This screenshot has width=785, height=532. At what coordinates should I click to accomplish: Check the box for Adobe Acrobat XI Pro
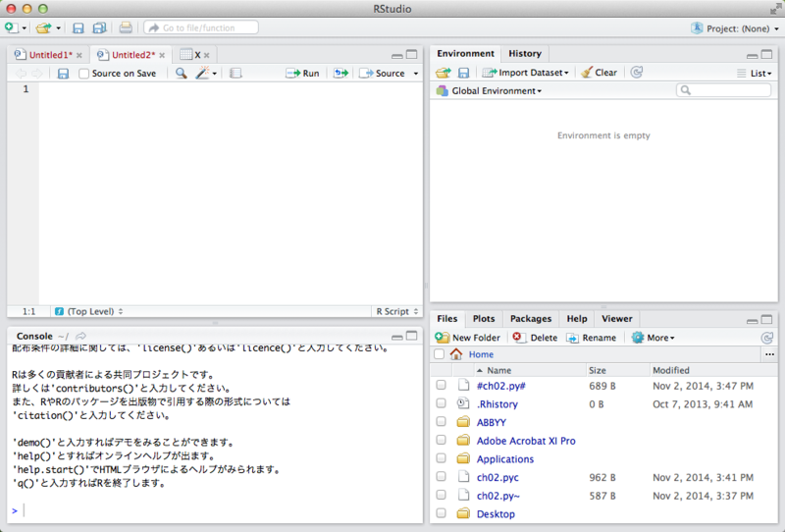tap(441, 440)
